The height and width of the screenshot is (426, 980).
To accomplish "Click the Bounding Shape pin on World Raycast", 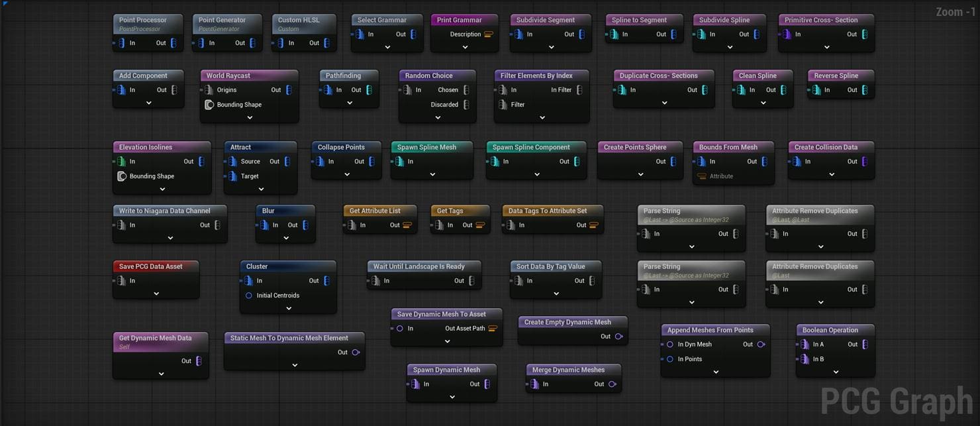I will click(209, 104).
